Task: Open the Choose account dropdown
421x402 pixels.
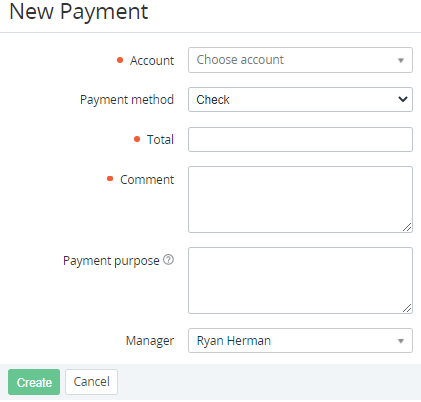Action: coord(300,60)
